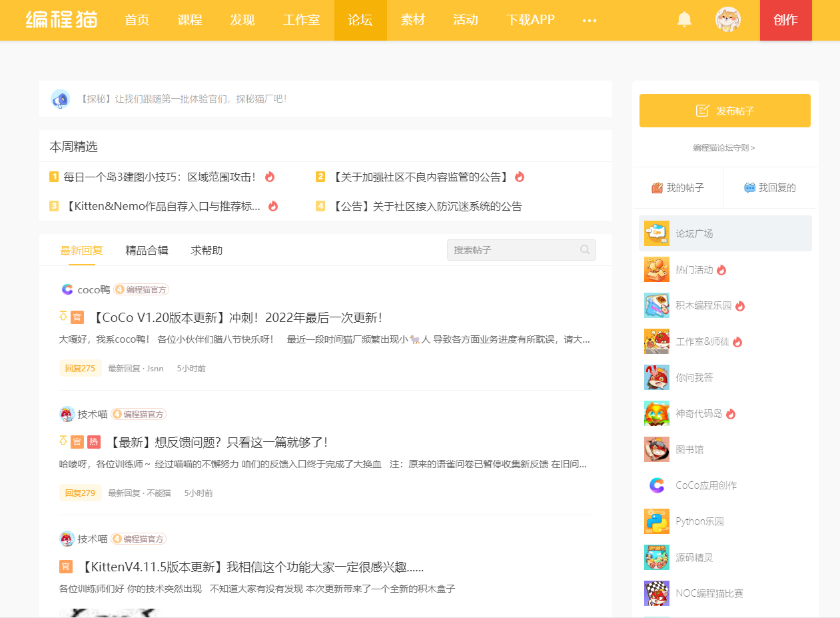Click the 回复279 badge
840x618 pixels.
coord(81,493)
